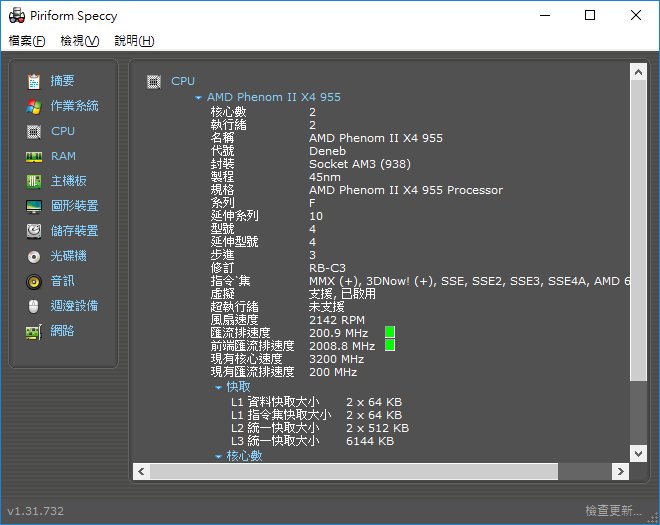Image resolution: width=660 pixels, height=525 pixels.
Task: Go to 週邊設備 section label
Action: click(x=75, y=306)
